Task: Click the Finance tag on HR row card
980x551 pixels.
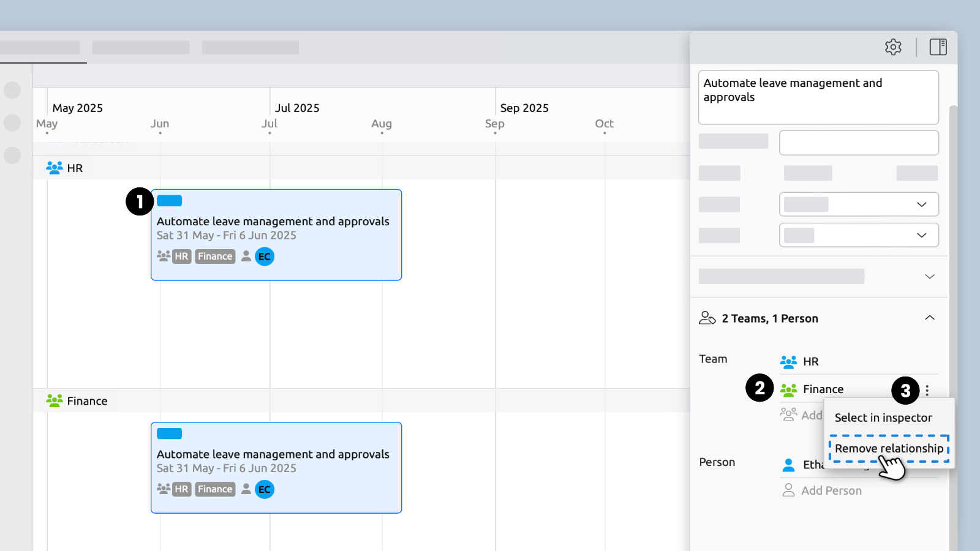Action: point(215,257)
